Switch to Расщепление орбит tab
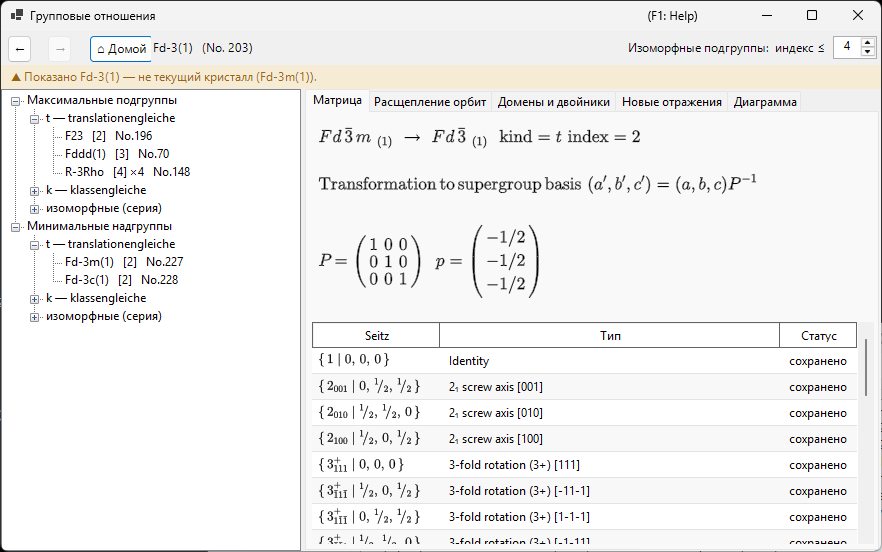This screenshot has height=552, width=882. (x=430, y=102)
